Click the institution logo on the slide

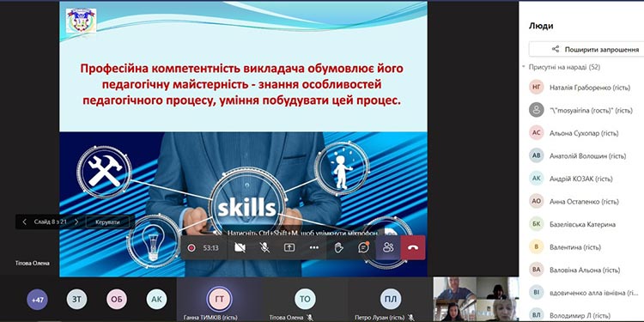click(x=81, y=21)
